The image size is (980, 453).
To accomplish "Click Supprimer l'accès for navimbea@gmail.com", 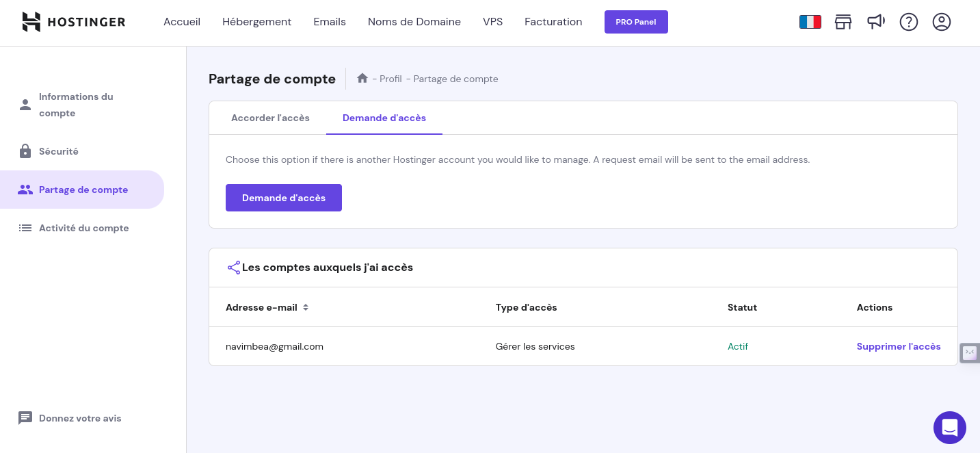I will 898,346.
